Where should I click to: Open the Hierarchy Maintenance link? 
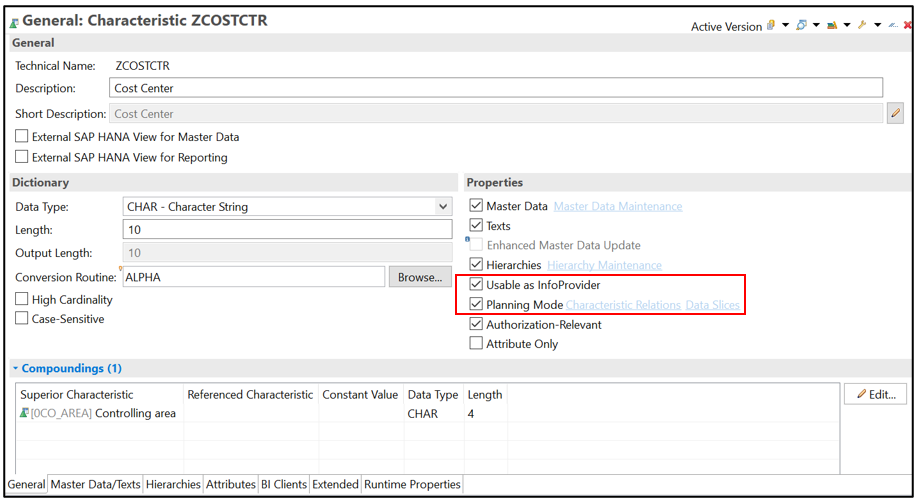click(604, 265)
